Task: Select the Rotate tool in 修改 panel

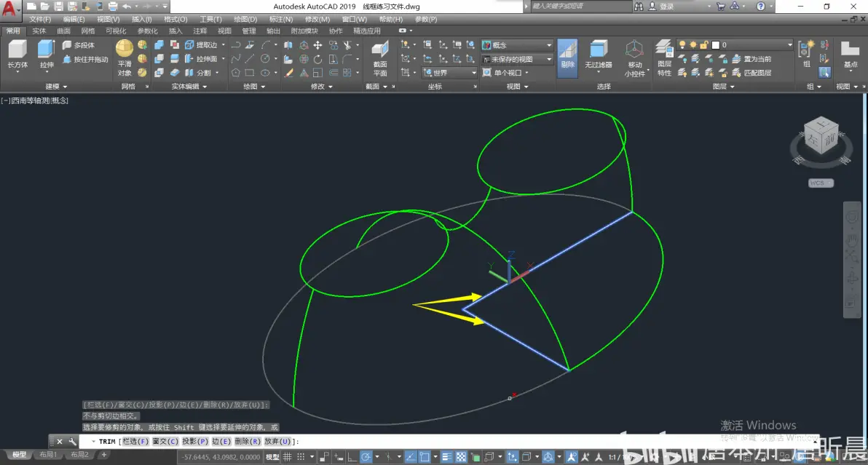Action: (x=317, y=59)
